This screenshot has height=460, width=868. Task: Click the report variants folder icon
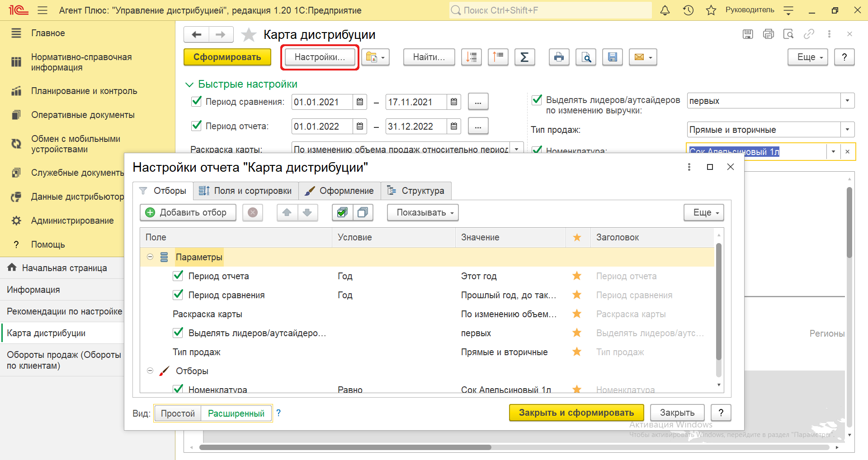tap(376, 57)
